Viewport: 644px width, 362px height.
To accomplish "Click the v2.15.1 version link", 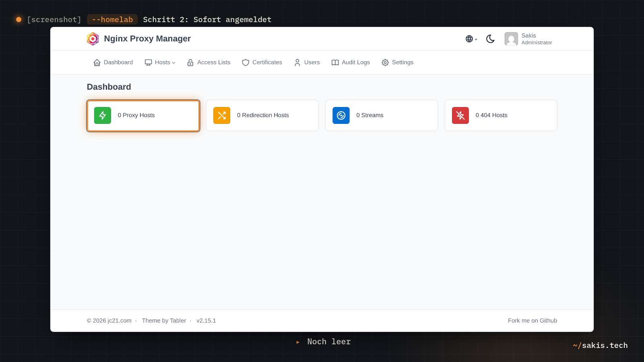I will 206,321.
